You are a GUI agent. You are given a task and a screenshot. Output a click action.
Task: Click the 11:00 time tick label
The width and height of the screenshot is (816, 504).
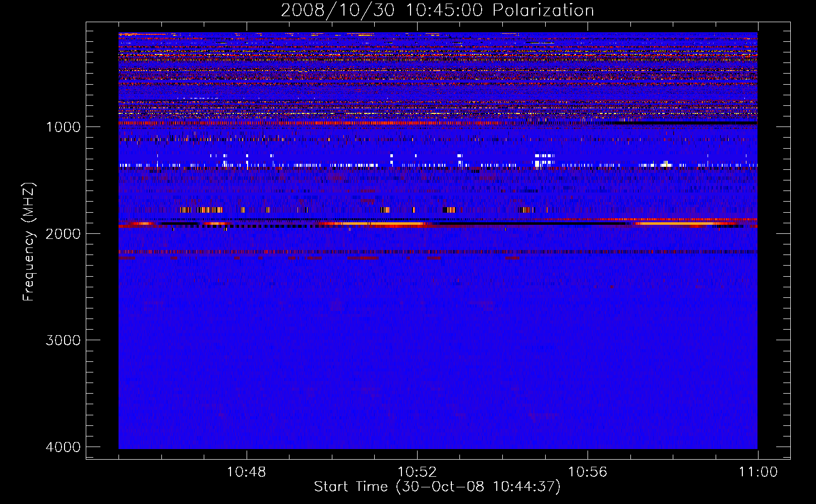tap(758, 472)
